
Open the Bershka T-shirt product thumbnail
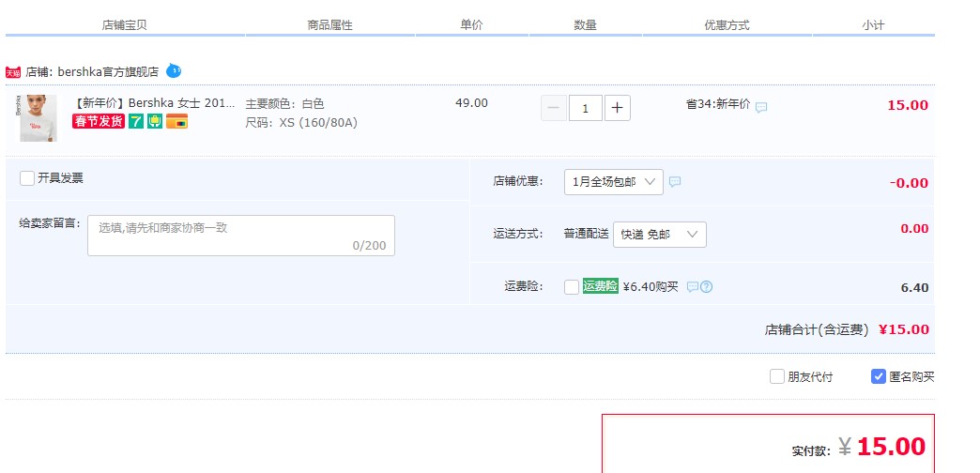click(38, 118)
